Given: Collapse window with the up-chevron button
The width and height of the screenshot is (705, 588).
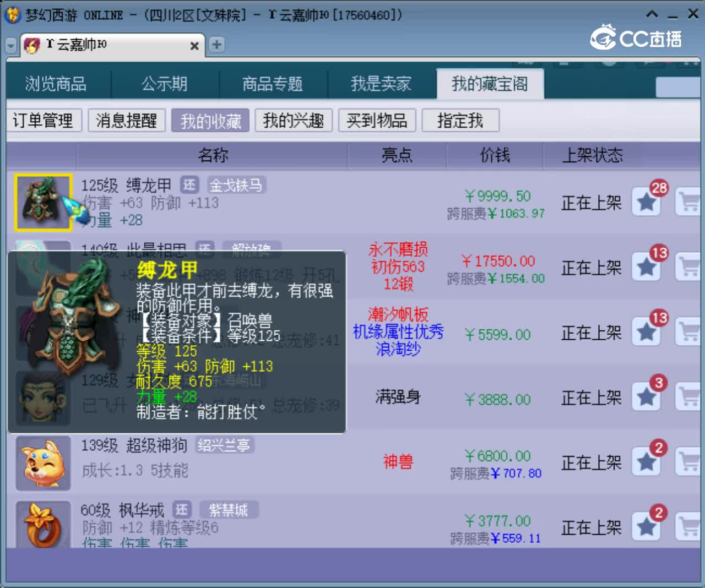Looking at the screenshot, I should tap(652, 14).
